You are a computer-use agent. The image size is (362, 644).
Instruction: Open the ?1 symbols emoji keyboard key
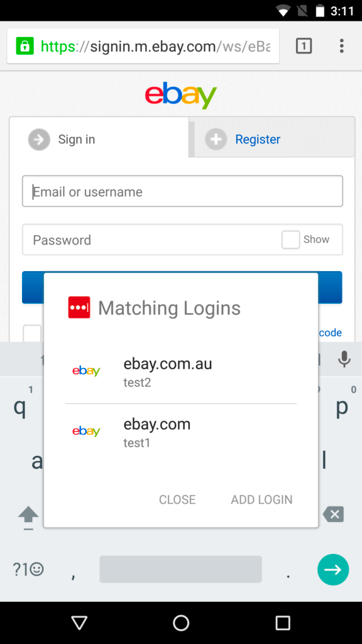click(x=28, y=569)
